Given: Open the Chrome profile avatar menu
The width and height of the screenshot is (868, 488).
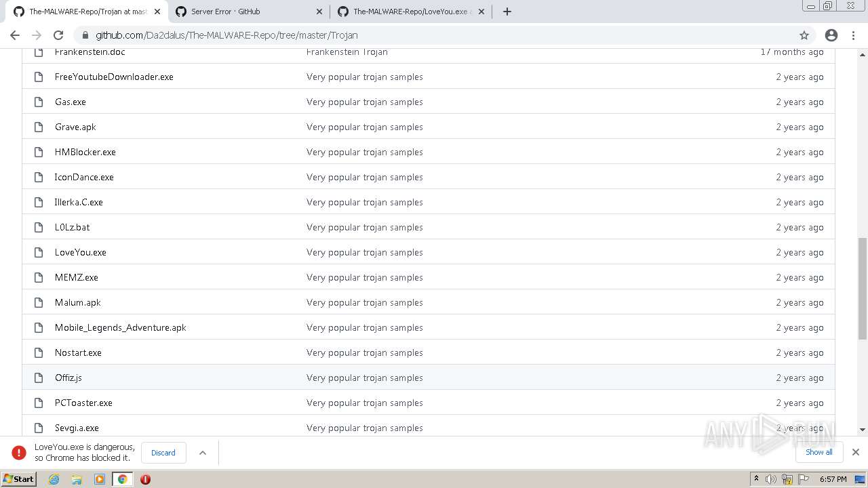Looking at the screenshot, I should (831, 35).
